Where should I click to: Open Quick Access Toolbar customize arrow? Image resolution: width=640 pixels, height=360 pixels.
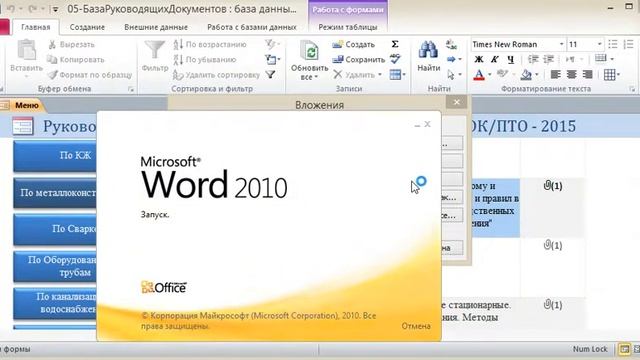click(56, 9)
